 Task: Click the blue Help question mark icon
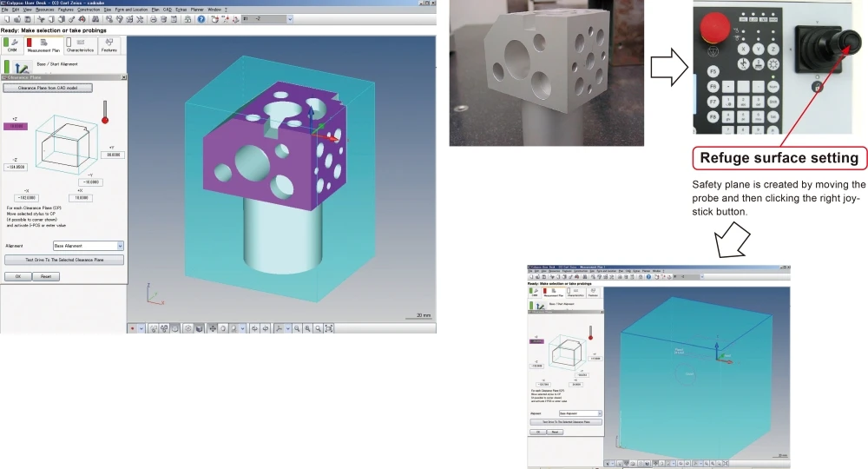(x=201, y=17)
